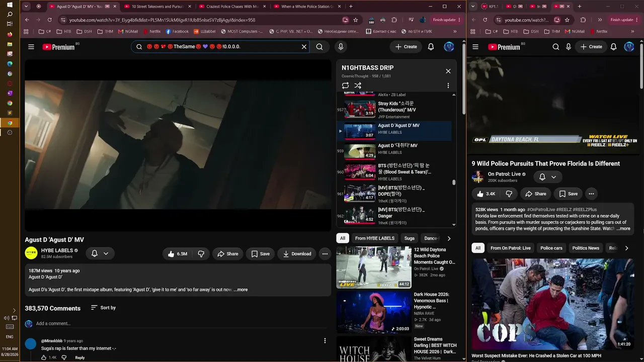644x362 pixels.
Task: Open Chrome media controls icon in Agust D window
Action: click(x=411, y=20)
